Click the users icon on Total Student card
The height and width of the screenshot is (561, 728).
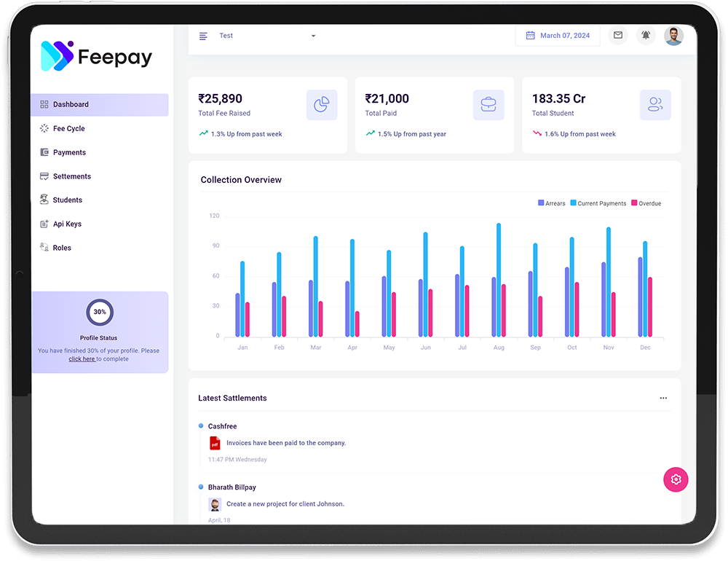click(x=655, y=105)
